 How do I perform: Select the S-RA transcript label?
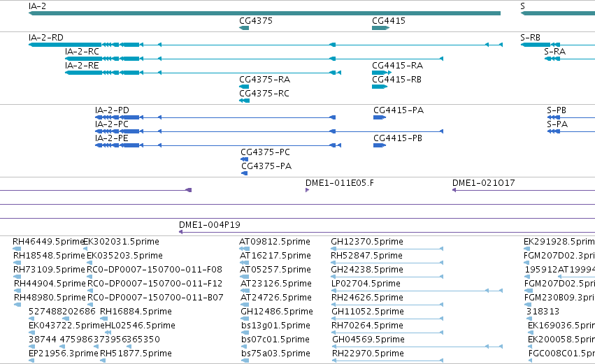pyautogui.click(x=554, y=52)
